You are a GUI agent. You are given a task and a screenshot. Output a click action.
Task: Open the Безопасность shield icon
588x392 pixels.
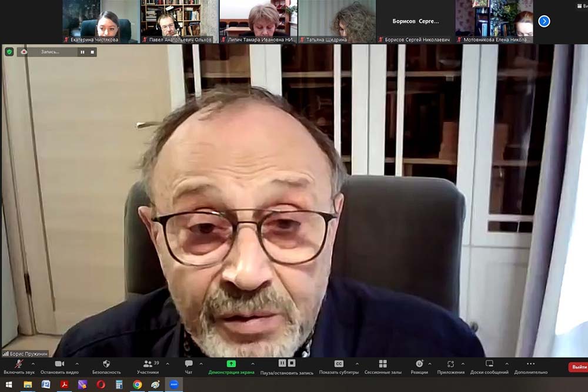click(106, 364)
